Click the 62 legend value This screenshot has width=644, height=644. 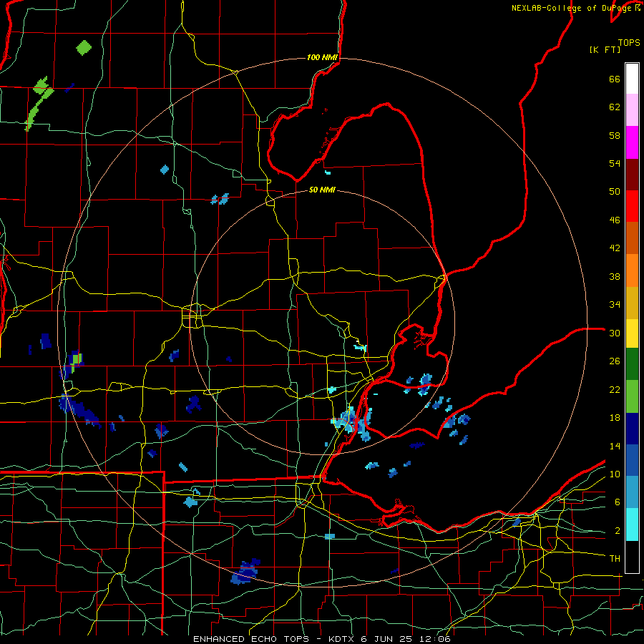[615, 107]
